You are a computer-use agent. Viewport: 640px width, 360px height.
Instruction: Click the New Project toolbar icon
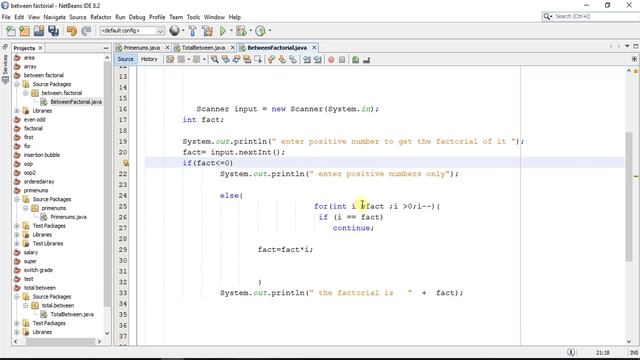25,31
